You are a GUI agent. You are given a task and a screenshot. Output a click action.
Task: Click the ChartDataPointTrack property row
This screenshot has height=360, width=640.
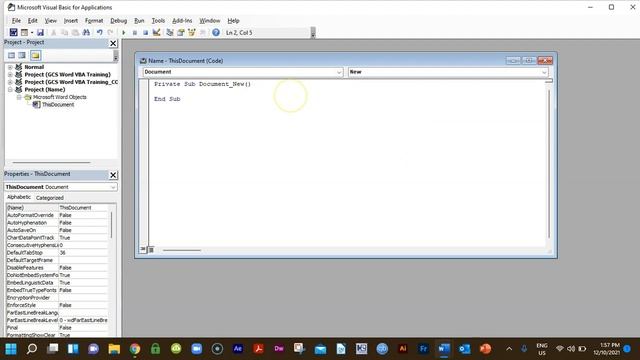(57, 238)
